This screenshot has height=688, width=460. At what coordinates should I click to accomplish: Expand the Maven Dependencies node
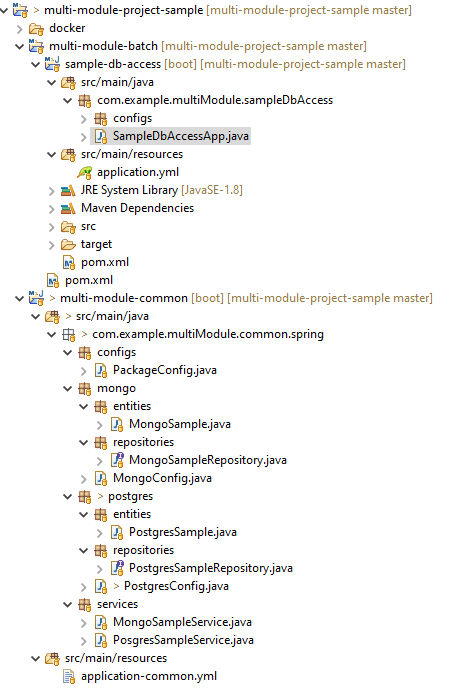[x=51, y=209]
